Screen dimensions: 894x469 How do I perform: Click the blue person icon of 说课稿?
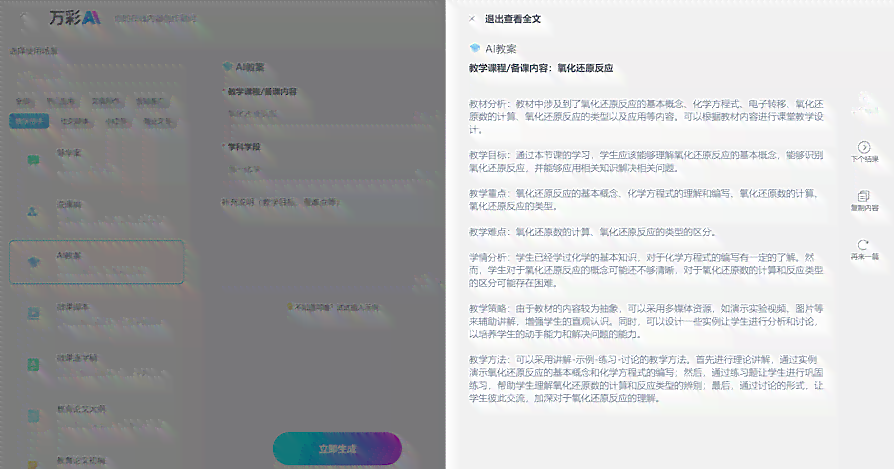tap(33, 211)
